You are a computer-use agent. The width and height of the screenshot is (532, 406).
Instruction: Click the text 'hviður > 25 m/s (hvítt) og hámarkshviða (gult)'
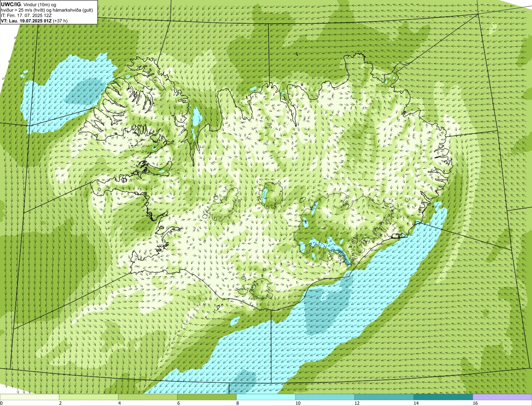tap(47, 10)
